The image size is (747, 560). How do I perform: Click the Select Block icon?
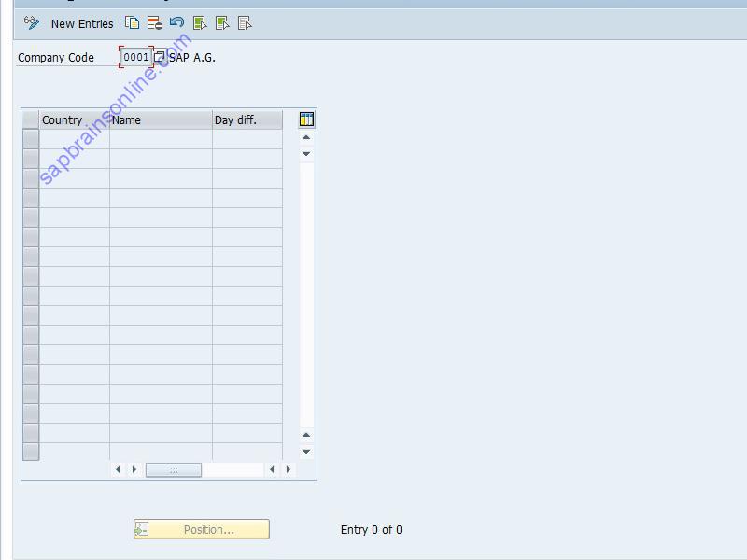(x=222, y=22)
